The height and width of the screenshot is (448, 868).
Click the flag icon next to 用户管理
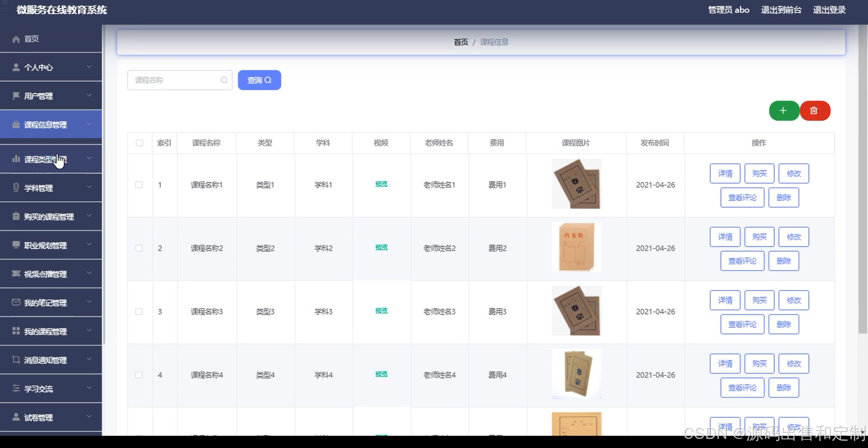point(16,95)
